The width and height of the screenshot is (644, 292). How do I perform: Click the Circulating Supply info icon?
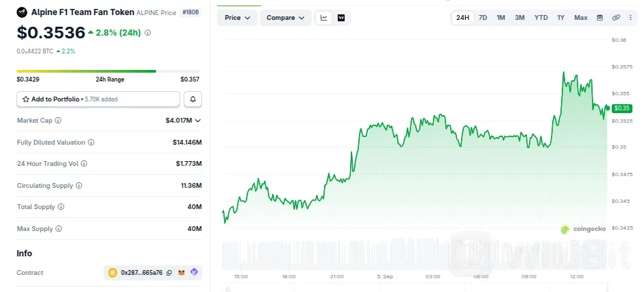pos(79,186)
